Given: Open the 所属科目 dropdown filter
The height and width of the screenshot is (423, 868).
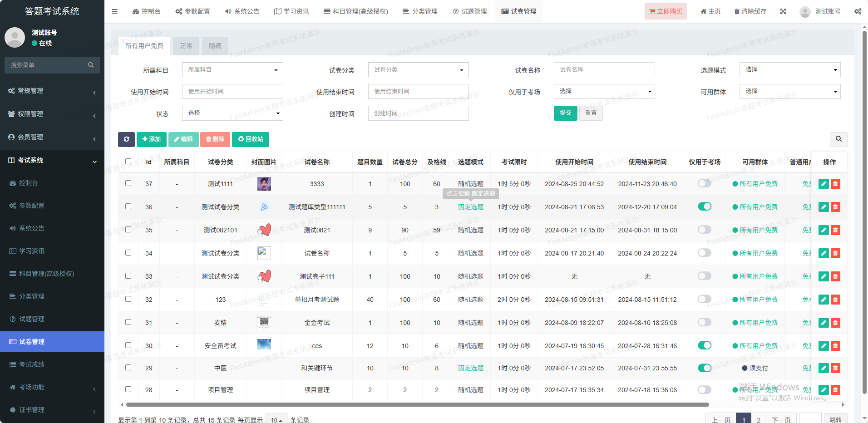Looking at the screenshot, I should pos(232,70).
